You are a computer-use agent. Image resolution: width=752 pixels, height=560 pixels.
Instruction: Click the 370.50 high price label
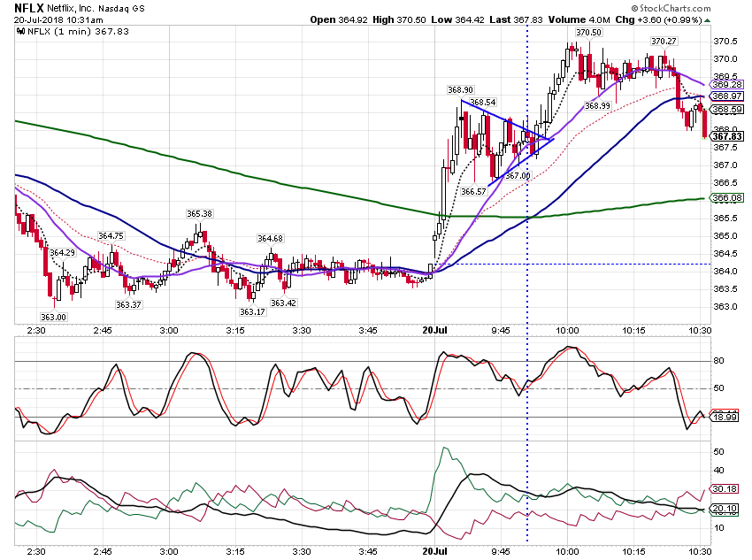point(588,33)
